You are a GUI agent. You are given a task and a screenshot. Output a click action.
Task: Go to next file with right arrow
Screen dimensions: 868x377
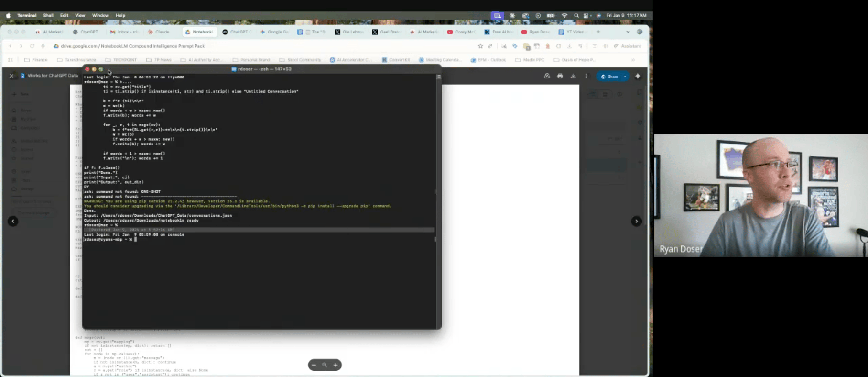point(636,221)
